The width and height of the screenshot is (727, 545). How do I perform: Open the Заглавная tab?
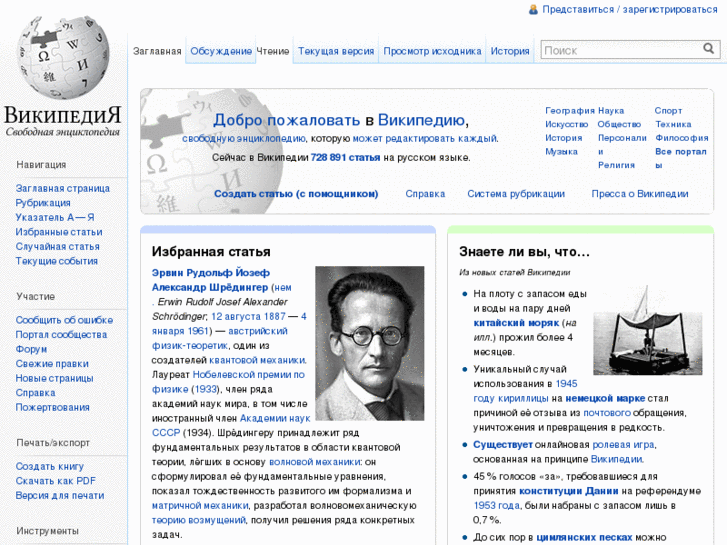pos(157,51)
